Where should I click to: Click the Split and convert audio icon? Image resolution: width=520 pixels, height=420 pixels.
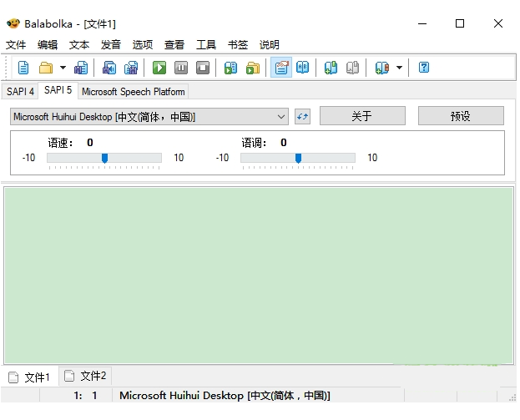[x=131, y=68]
